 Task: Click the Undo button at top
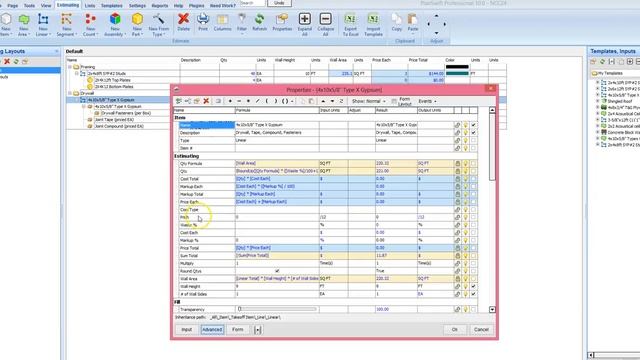pyautogui.click(x=279, y=3)
